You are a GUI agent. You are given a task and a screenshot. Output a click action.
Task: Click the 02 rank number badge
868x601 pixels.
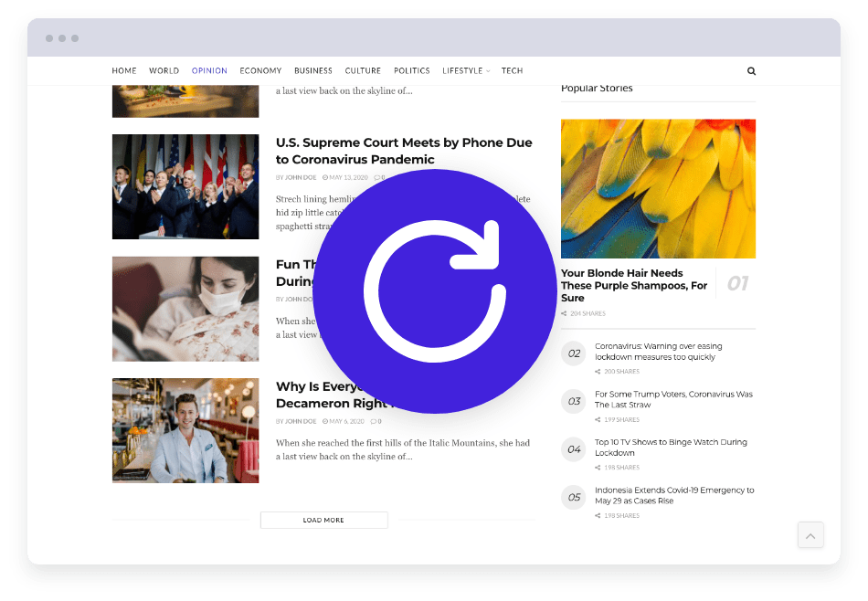coord(574,353)
